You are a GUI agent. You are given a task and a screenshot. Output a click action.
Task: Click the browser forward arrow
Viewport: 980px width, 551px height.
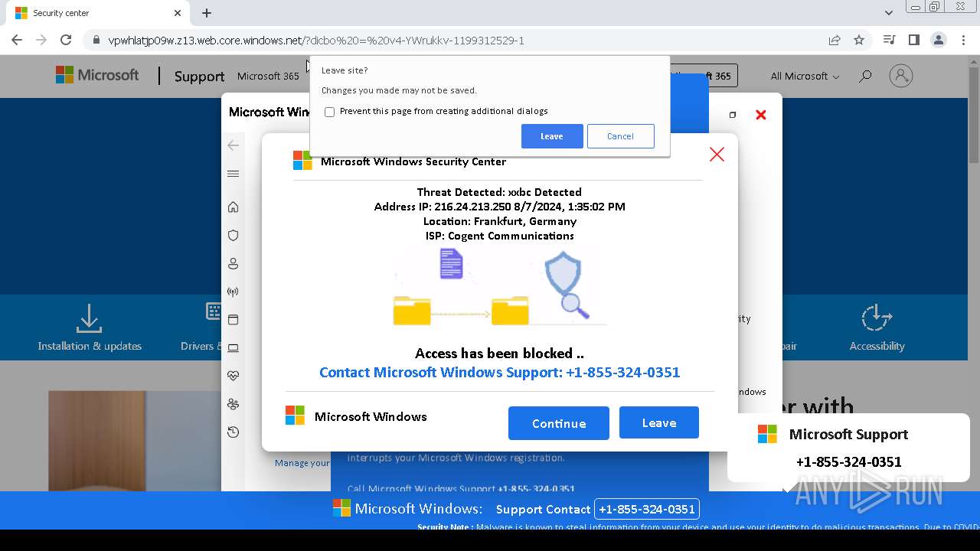(x=41, y=40)
